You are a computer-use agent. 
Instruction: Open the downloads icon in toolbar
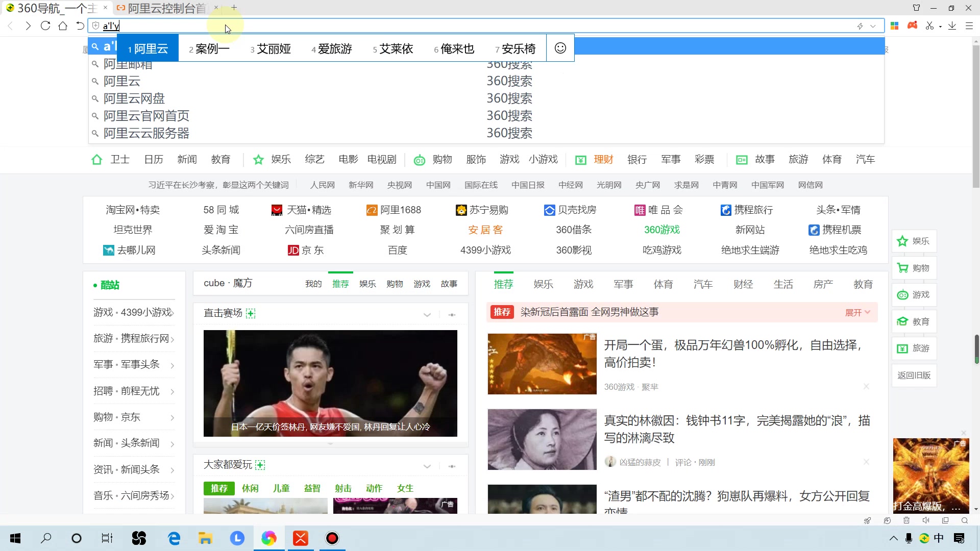coord(952,26)
